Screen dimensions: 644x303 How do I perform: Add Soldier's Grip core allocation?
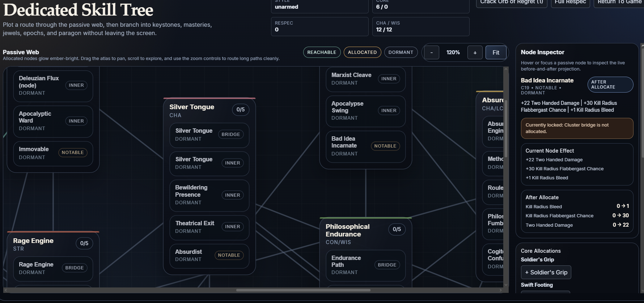pos(546,272)
